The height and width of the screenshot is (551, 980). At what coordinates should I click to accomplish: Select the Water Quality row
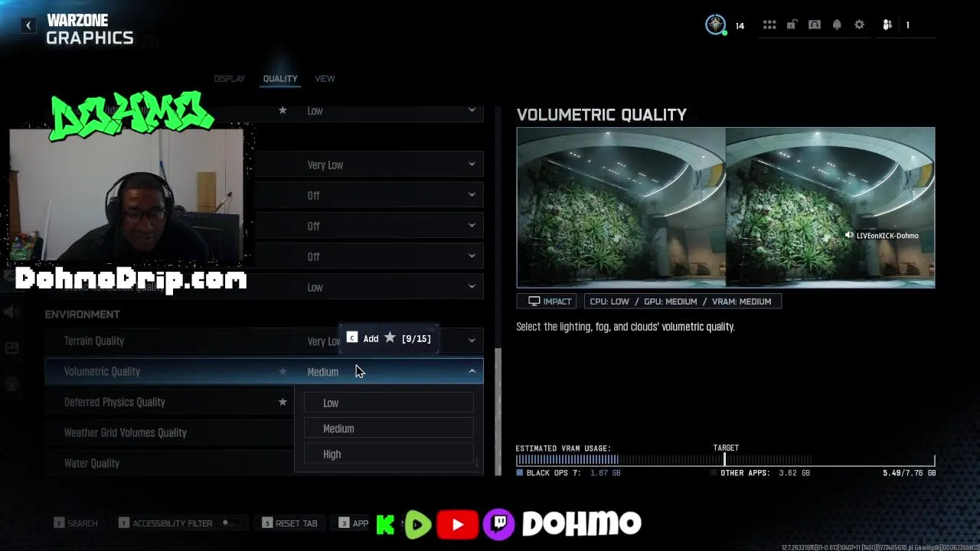click(x=170, y=463)
